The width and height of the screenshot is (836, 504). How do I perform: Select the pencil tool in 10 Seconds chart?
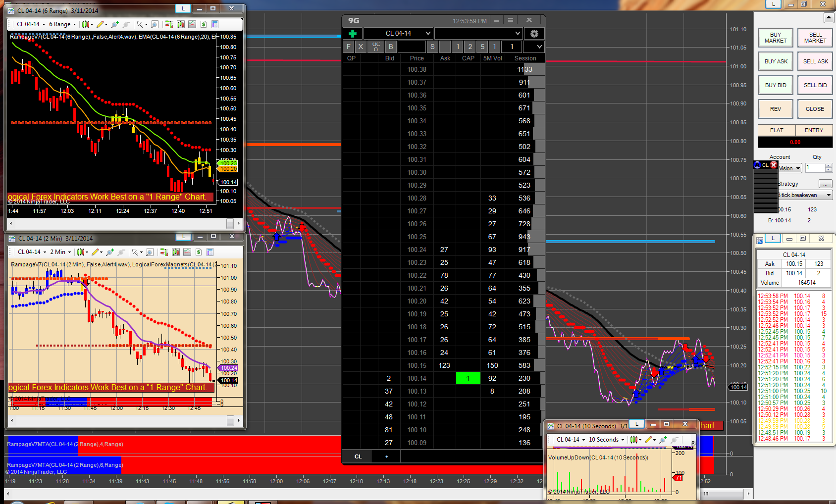coord(648,440)
